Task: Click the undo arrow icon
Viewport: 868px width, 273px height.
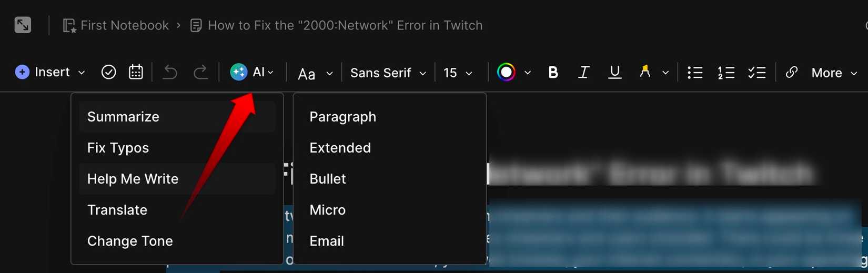Action: click(170, 72)
